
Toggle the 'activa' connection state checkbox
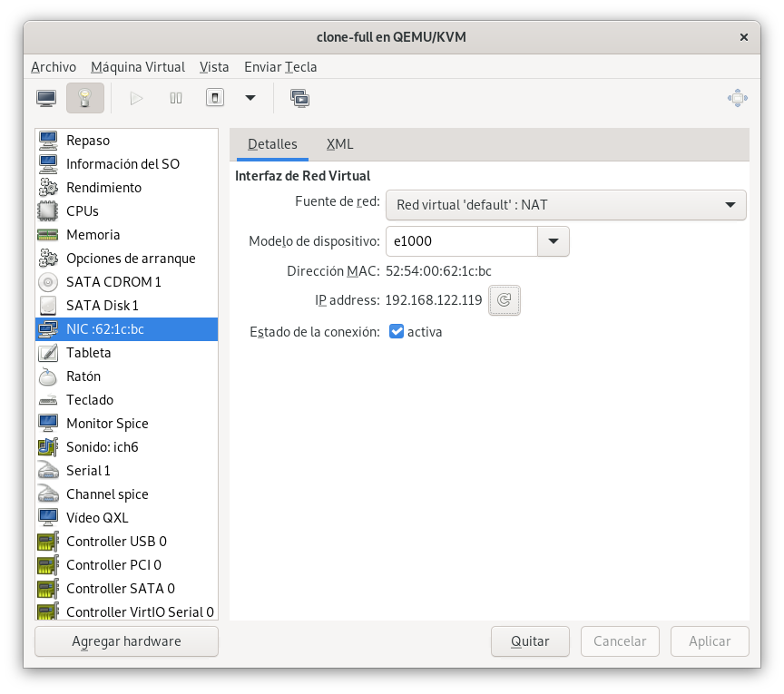point(397,332)
